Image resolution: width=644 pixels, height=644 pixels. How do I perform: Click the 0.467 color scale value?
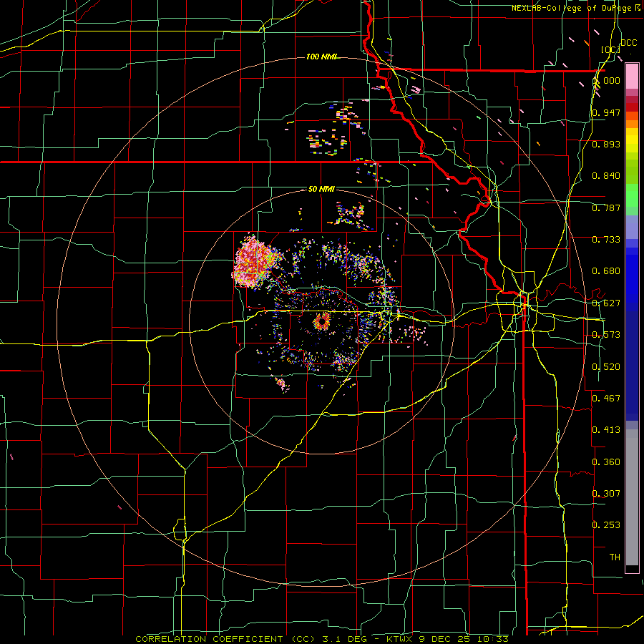click(606, 399)
